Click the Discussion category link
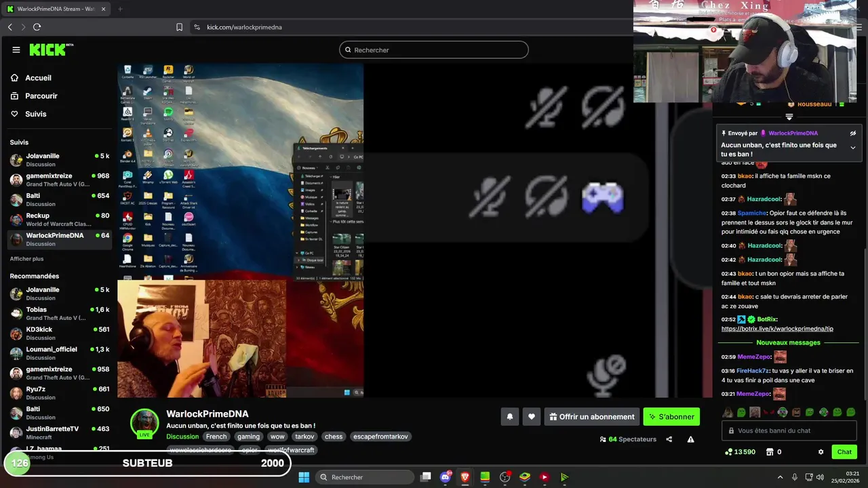The image size is (868, 488). [182, 436]
